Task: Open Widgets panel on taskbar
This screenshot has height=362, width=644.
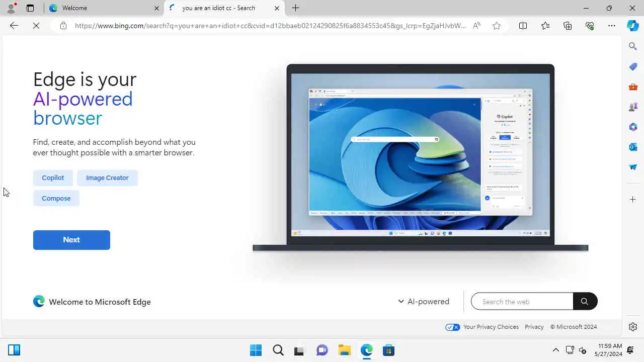Action: [x=14, y=350]
